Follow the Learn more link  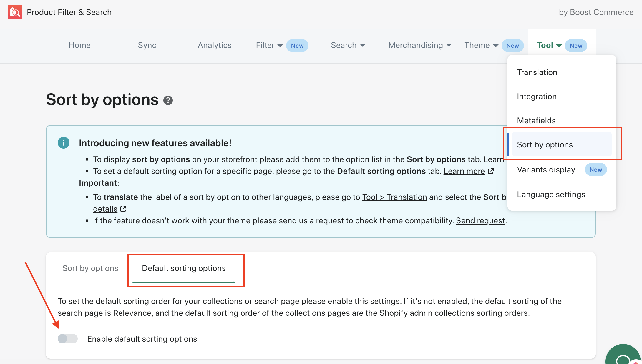coord(464,171)
